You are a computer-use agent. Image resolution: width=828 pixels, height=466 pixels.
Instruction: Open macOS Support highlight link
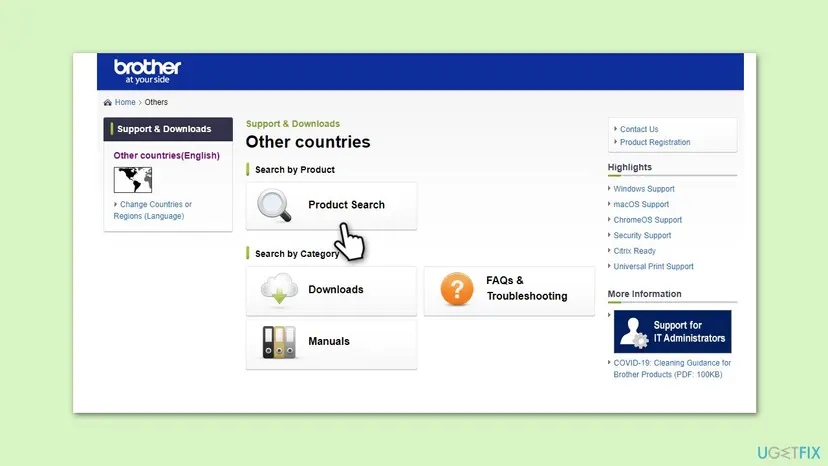(641, 204)
